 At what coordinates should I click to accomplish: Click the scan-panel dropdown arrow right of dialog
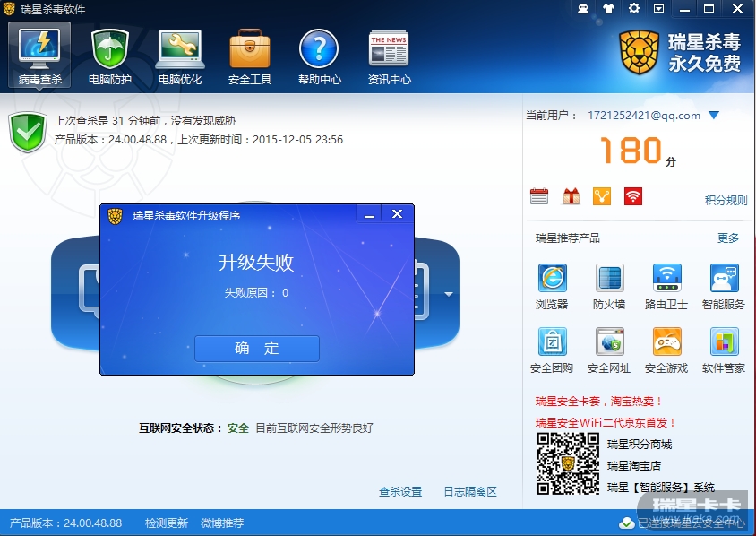point(449,294)
